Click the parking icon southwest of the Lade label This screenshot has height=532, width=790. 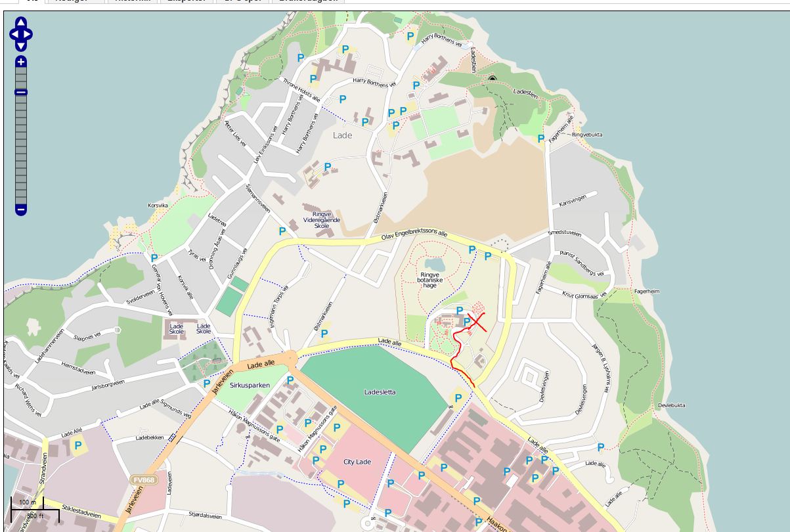tap(328, 167)
